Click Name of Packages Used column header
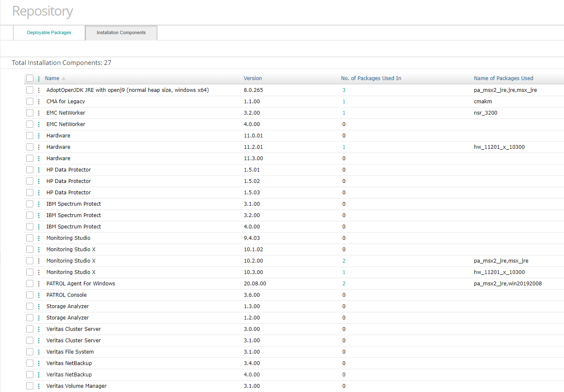This screenshot has width=564, height=392. click(x=503, y=78)
